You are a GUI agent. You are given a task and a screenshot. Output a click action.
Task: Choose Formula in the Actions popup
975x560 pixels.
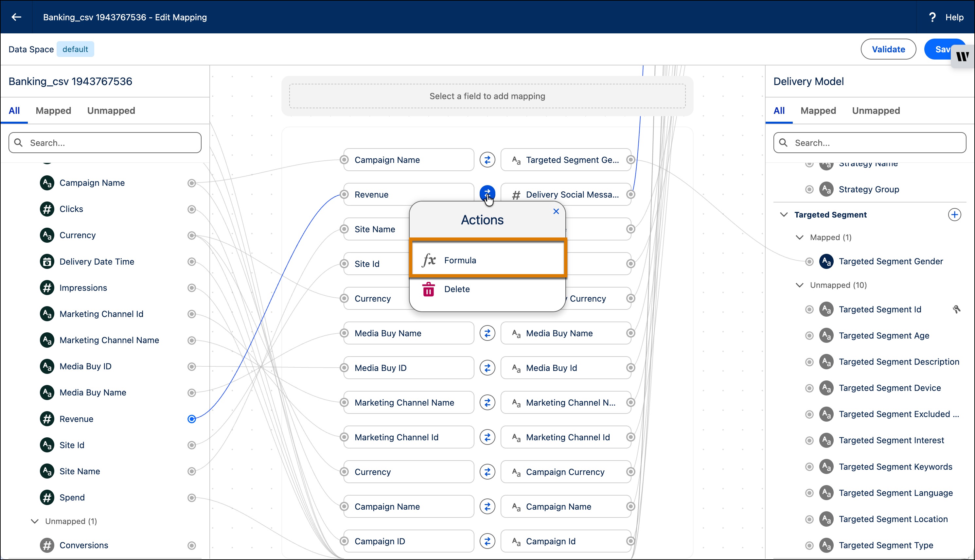point(488,260)
